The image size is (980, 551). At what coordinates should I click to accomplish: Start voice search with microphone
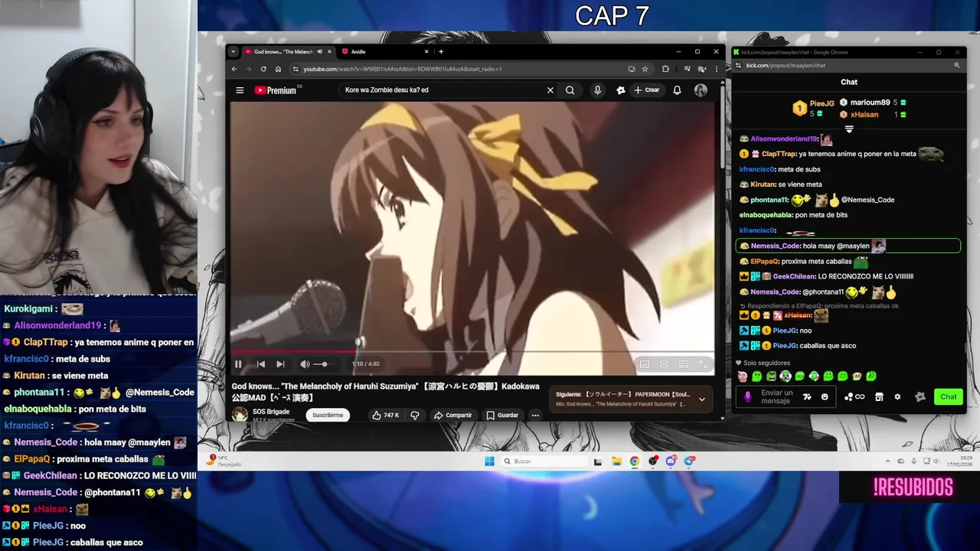597,90
